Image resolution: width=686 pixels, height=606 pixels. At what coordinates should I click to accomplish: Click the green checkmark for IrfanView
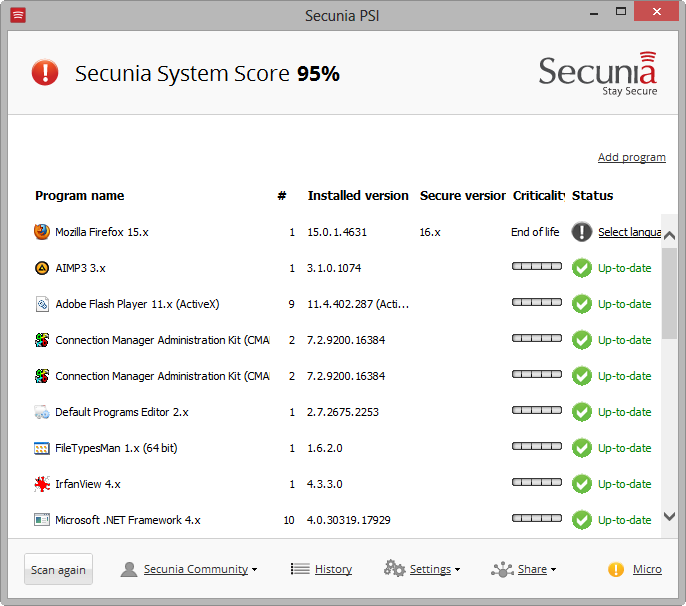point(581,484)
